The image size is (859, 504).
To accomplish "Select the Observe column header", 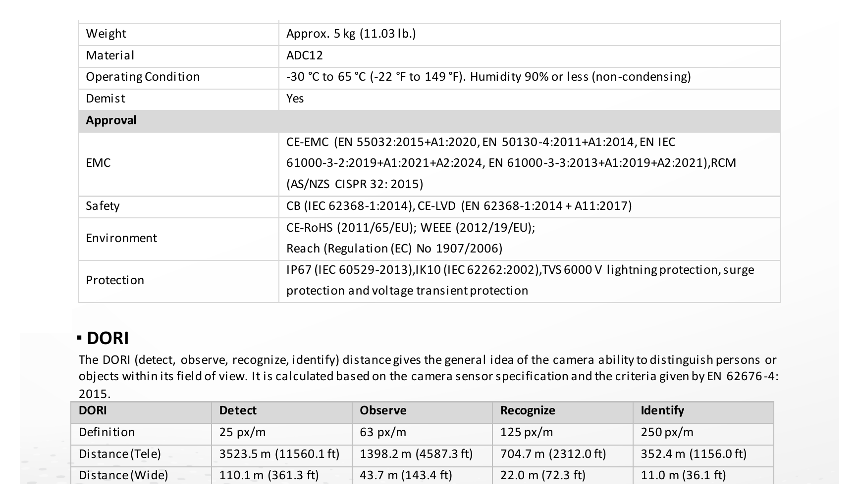I will 383,410.
